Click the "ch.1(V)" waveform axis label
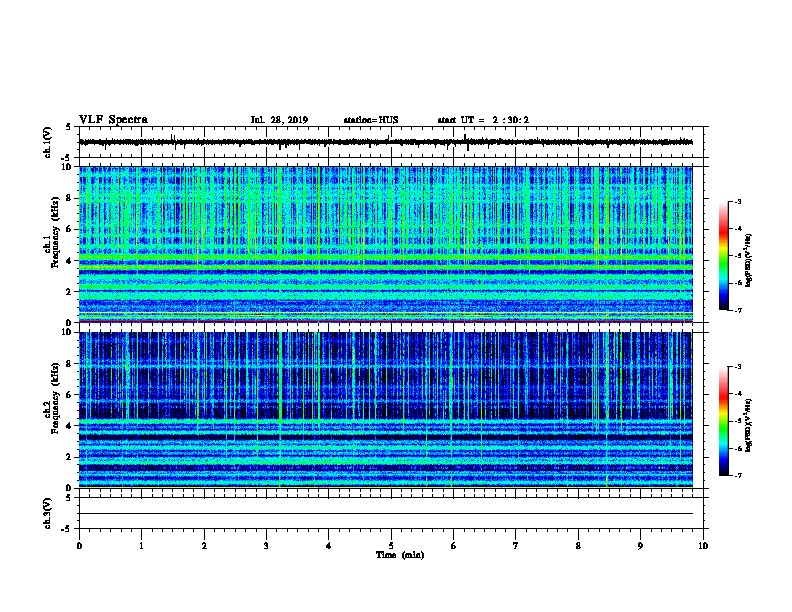Image resolution: width=792 pixels, height=612 pixels. click(47, 142)
